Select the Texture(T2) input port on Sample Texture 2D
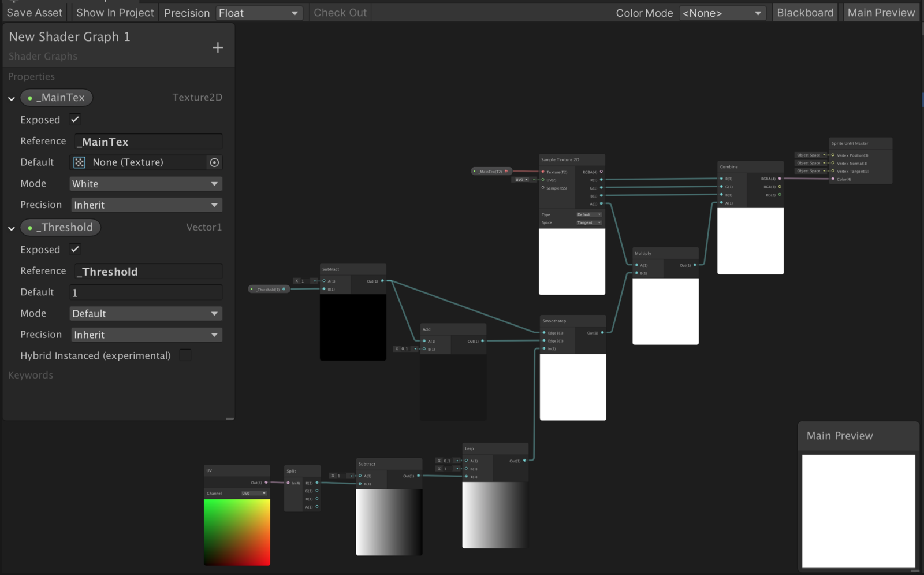 tap(542, 172)
